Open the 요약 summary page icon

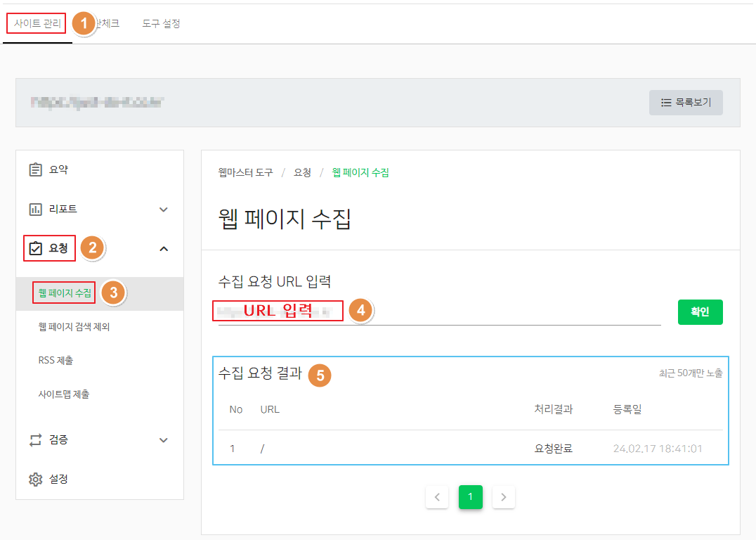(36, 169)
